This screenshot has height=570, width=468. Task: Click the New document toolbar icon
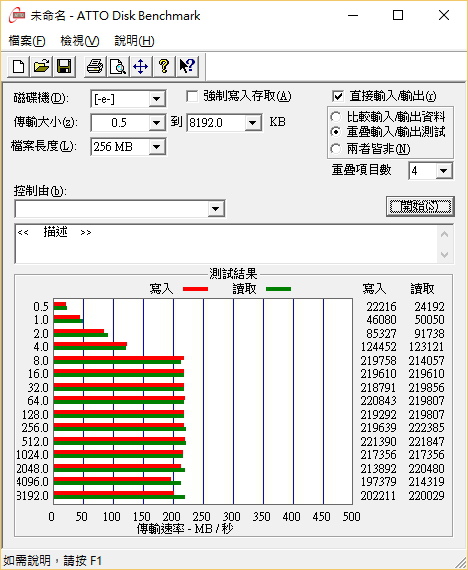pyautogui.click(x=19, y=67)
